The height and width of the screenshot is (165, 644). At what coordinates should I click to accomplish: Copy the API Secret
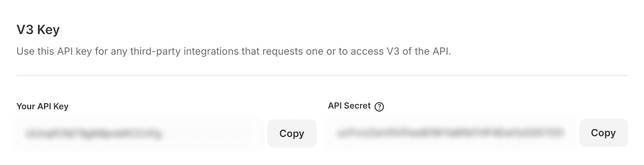[x=603, y=133]
